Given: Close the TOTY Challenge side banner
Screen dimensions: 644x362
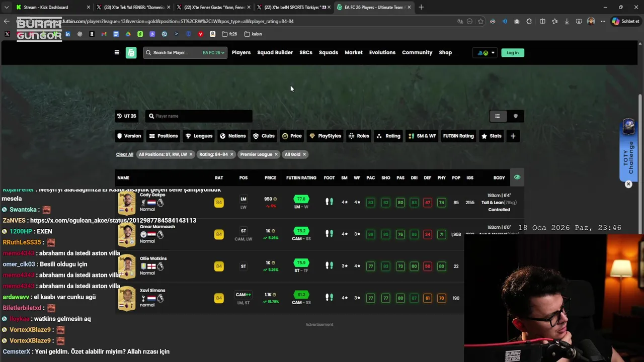Looking at the screenshot, I should click(x=628, y=184).
